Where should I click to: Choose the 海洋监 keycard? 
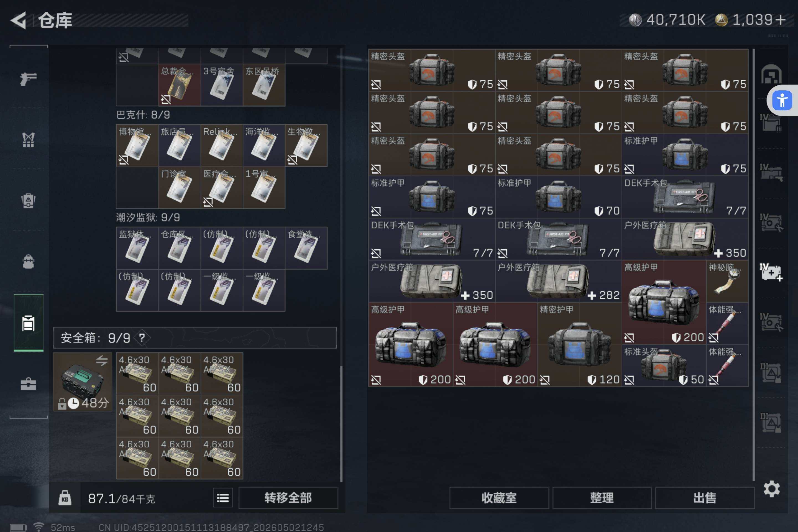pos(264,145)
